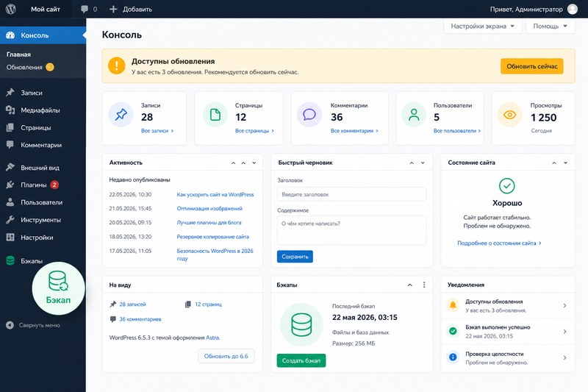Click the Инструменты wrench icon
Viewport: 588px width, 392px height.
pos(10,220)
